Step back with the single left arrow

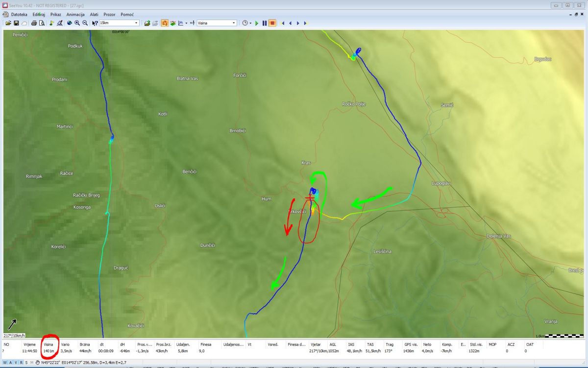(x=290, y=23)
